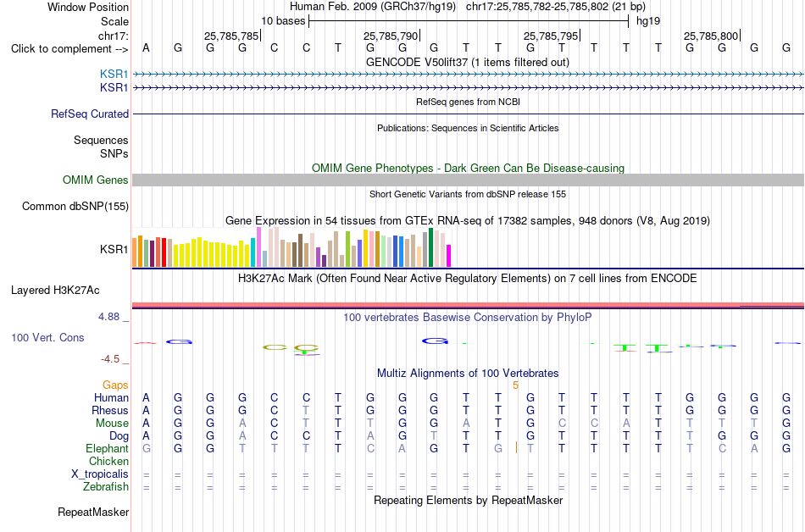This screenshot has height=532, width=805.
Task: Click the pink H3K27Ac signal band
Action: pyautogui.click(x=468, y=305)
